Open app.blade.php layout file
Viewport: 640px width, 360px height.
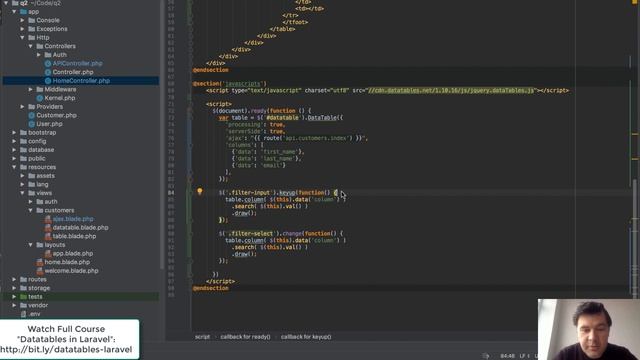click(73, 253)
